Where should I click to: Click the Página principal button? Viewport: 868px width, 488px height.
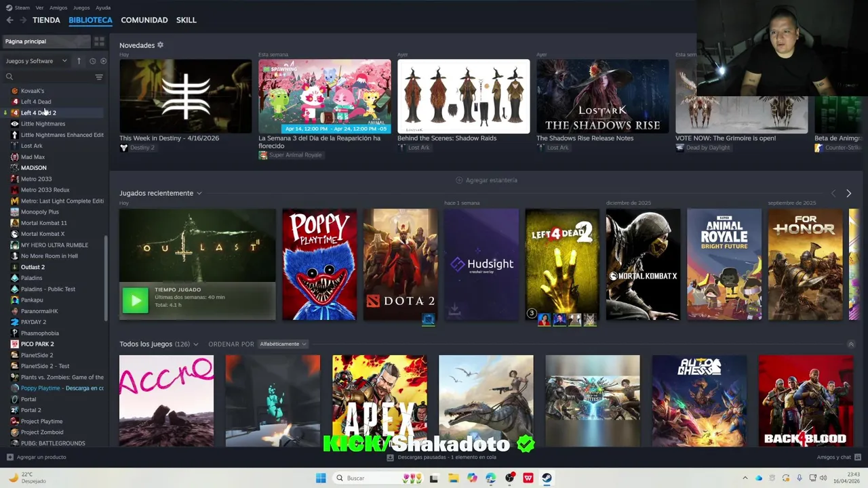tap(46, 41)
